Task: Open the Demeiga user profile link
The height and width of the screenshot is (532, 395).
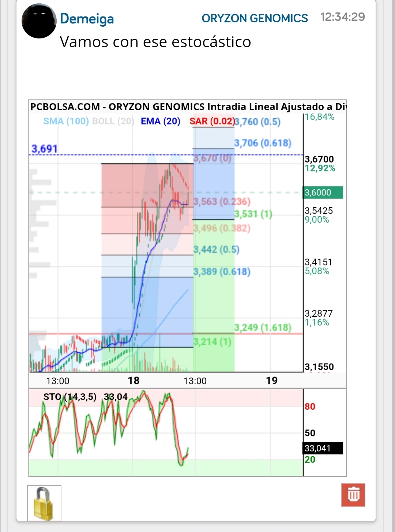Action: pyautogui.click(x=87, y=19)
